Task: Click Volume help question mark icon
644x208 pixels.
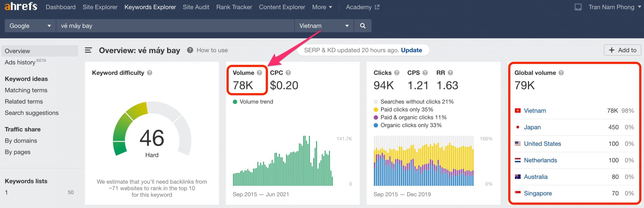Action: point(259,73)
